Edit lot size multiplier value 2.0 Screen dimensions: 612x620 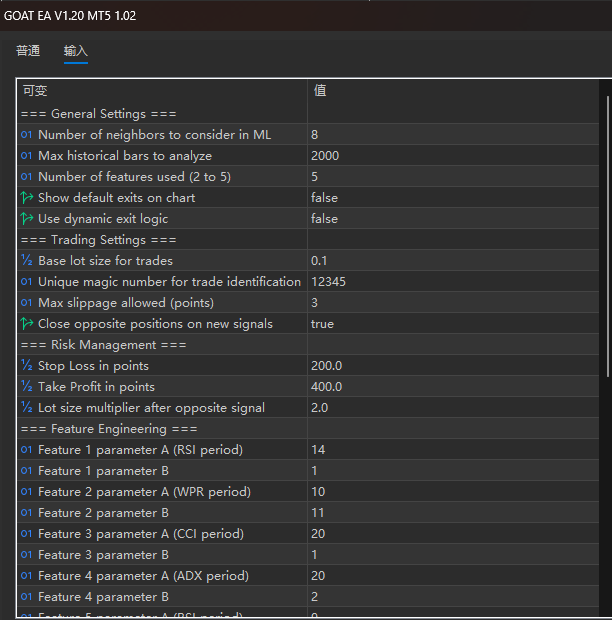click(453, 407)
